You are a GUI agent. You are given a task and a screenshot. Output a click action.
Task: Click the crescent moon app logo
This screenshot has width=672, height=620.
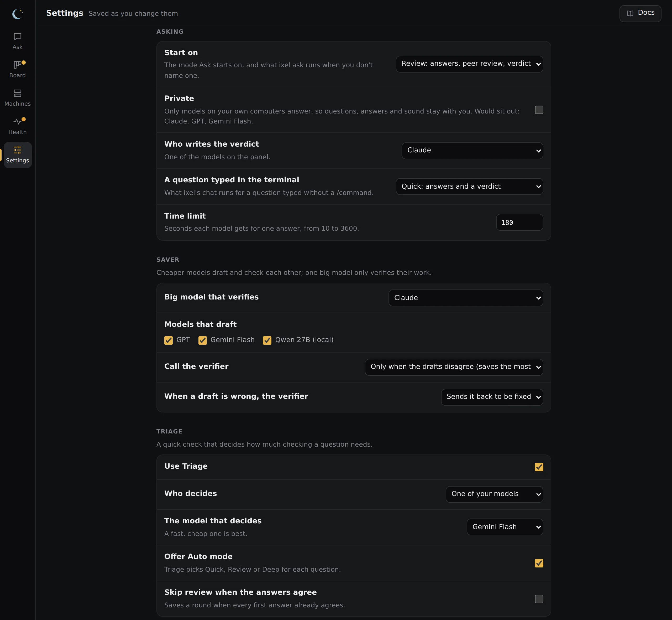(17, 14)
